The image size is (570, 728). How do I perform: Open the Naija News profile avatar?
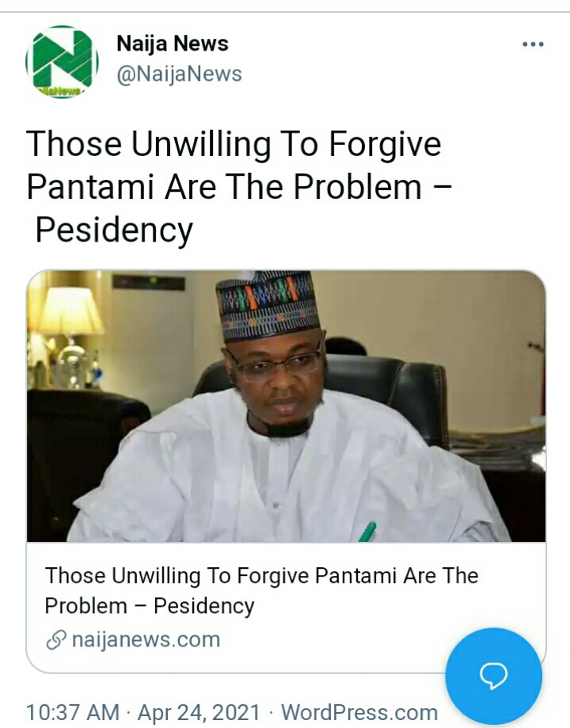(x=63, y=63)
